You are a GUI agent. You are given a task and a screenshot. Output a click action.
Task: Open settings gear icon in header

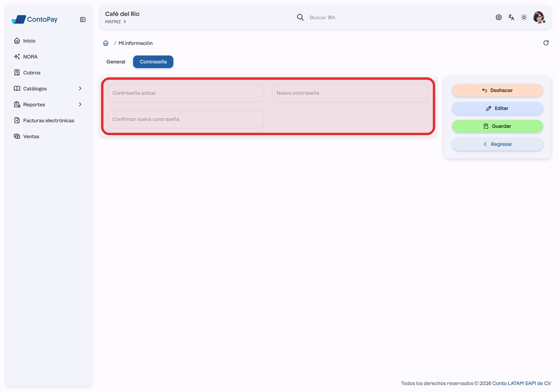(x=499, y=17)
